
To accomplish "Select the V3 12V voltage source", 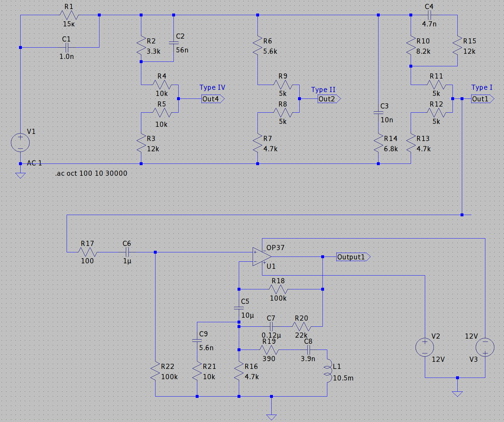I will tap(485, 347).
